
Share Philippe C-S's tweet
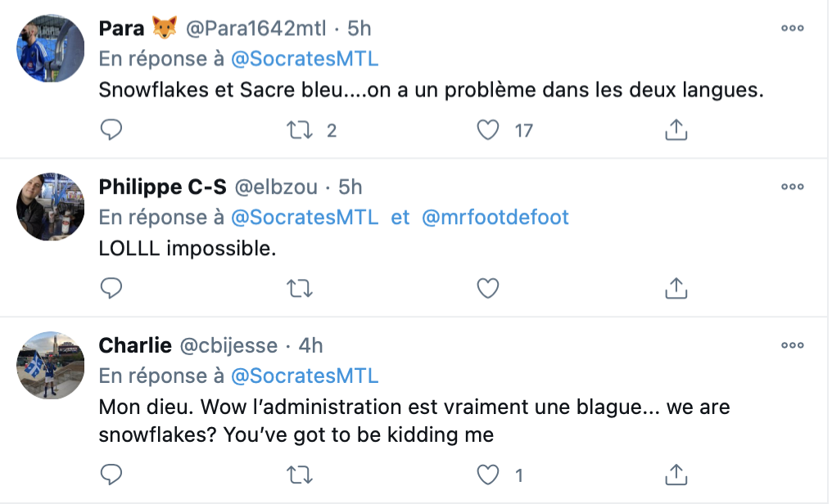(x=676, y=288)
